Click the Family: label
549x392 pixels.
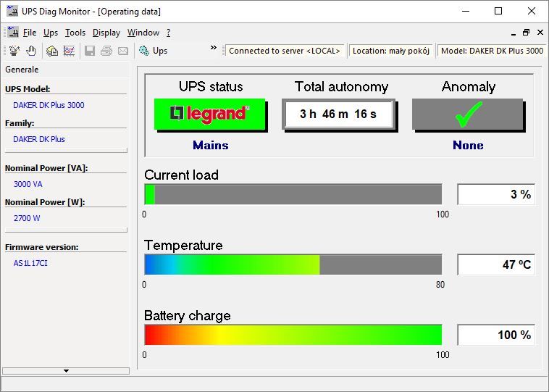tap(20, 123)
